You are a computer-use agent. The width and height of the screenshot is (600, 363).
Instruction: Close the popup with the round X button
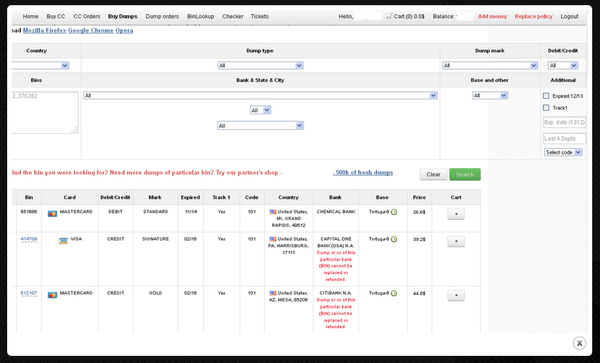point(579,343)
